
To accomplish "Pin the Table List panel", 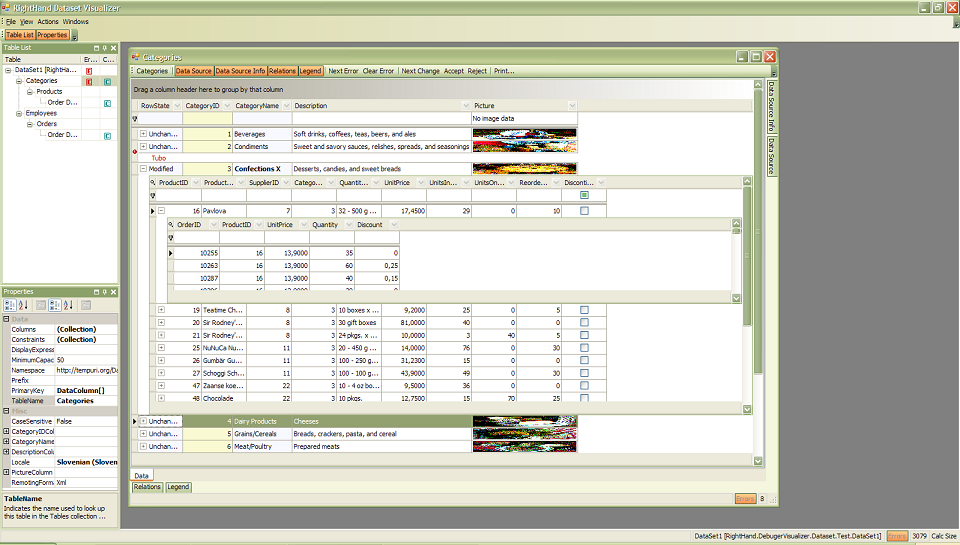I will [104, 48].
